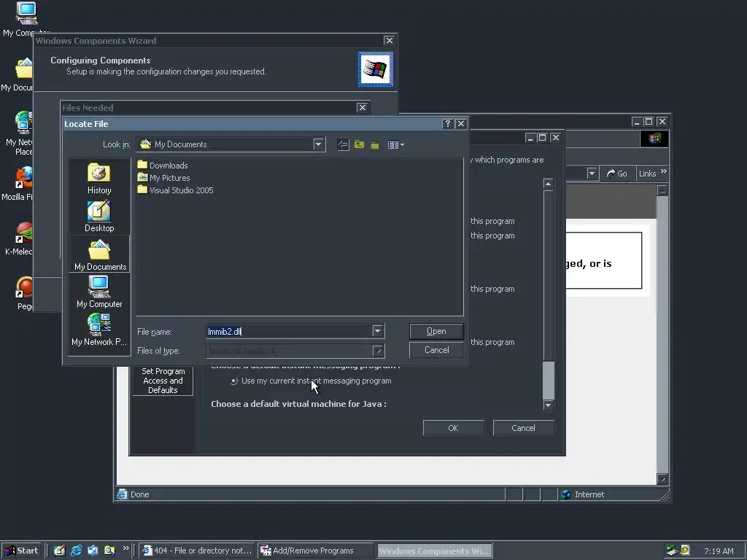This screenshot has width=747, height=560.
Task: Click the fourth Quick Launch search icon
Action: click(109, 551)
